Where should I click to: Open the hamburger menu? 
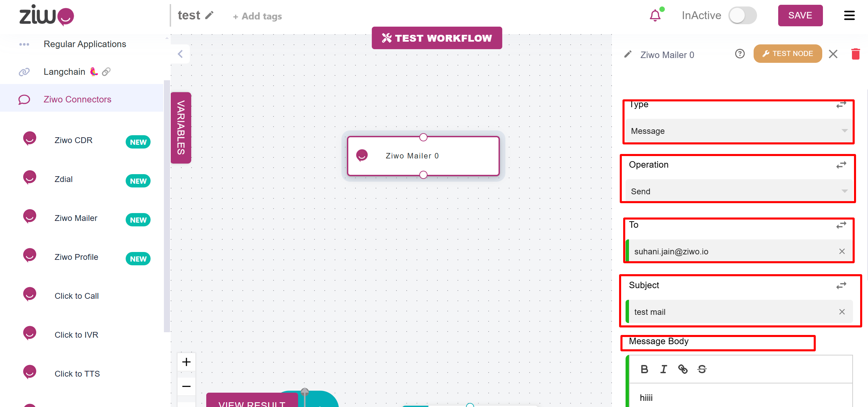[849, 15]
